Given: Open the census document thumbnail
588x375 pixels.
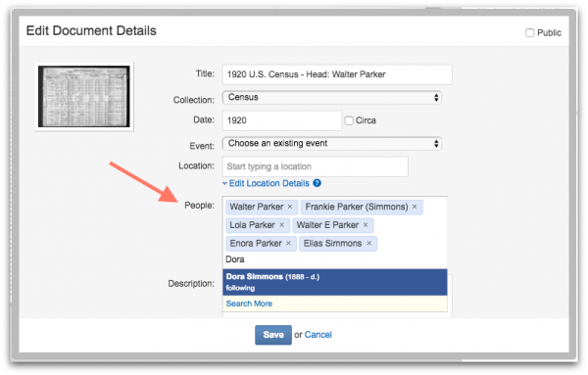Looking at the screenshot, I should (84, 97).
